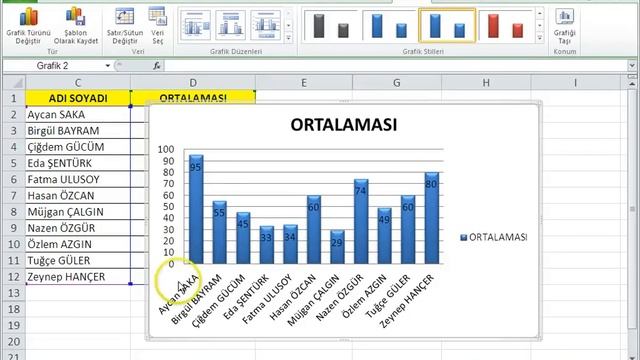Click the vertical scrollbar up arrow
640x360 pixels.
point(632,84)
